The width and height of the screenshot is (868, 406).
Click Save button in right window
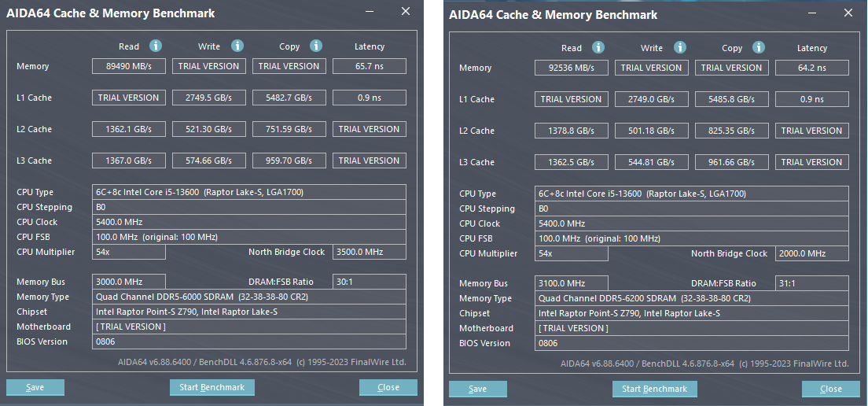click(478, 389)
